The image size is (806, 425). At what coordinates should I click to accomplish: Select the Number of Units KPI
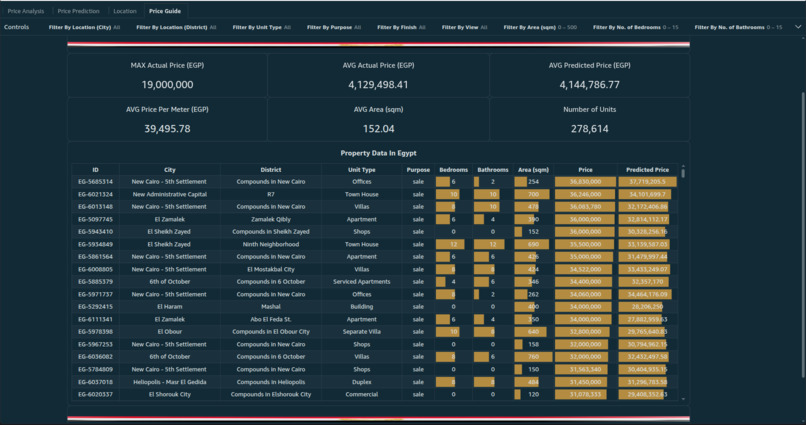590,119
